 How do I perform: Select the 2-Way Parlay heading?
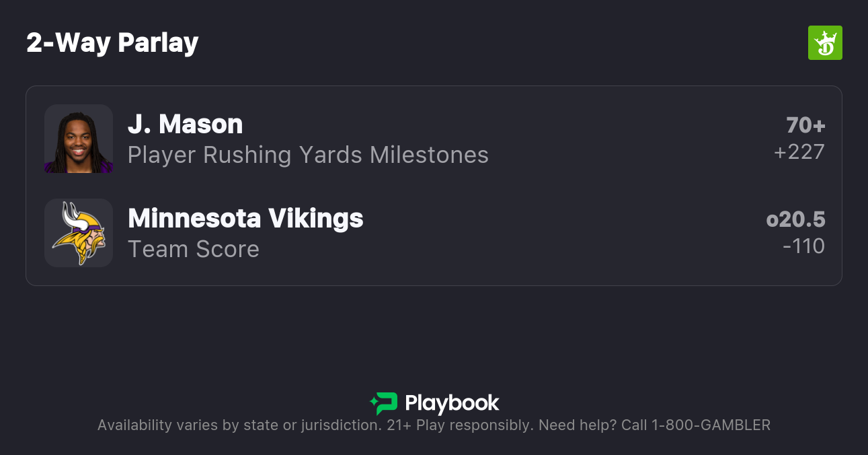click(x=112, y=43)
